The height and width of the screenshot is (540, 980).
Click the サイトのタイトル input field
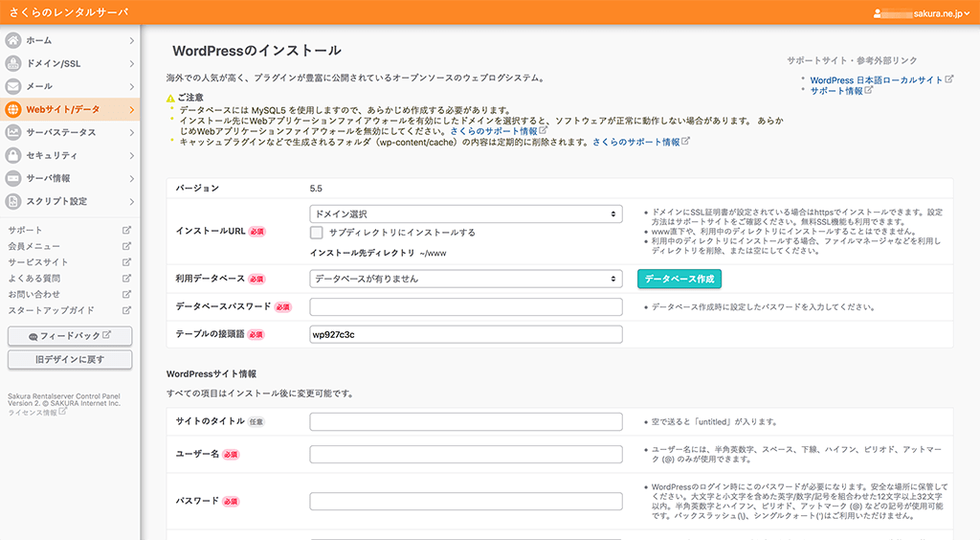coord(466,422)
